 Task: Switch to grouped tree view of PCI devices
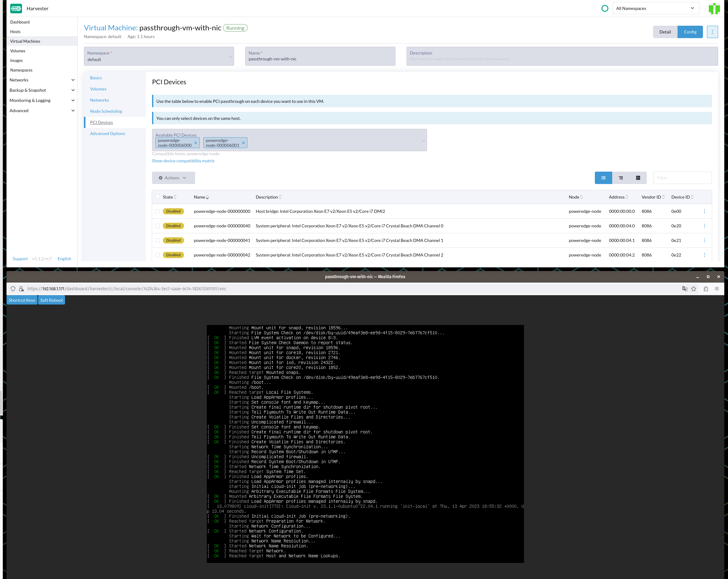click(621, 178)
